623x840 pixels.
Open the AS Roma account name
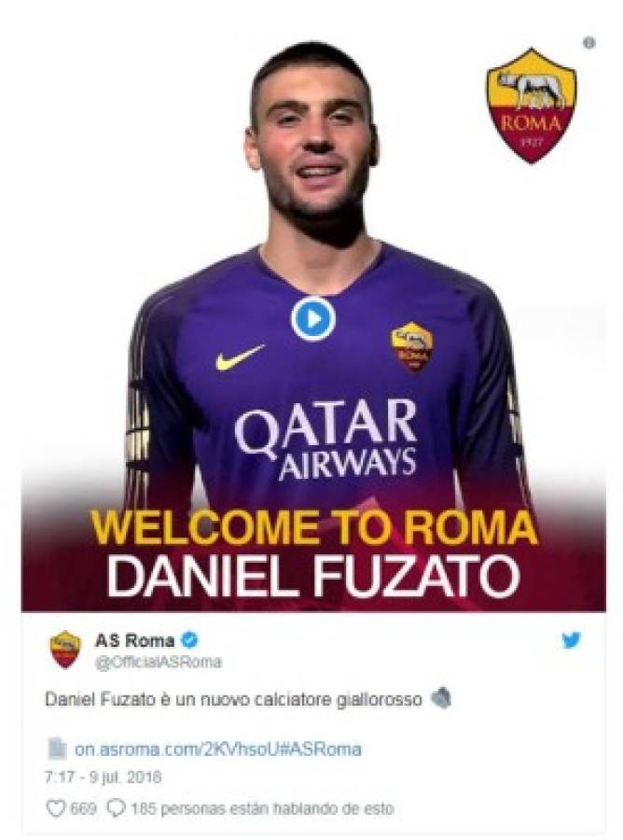point(135,640)
